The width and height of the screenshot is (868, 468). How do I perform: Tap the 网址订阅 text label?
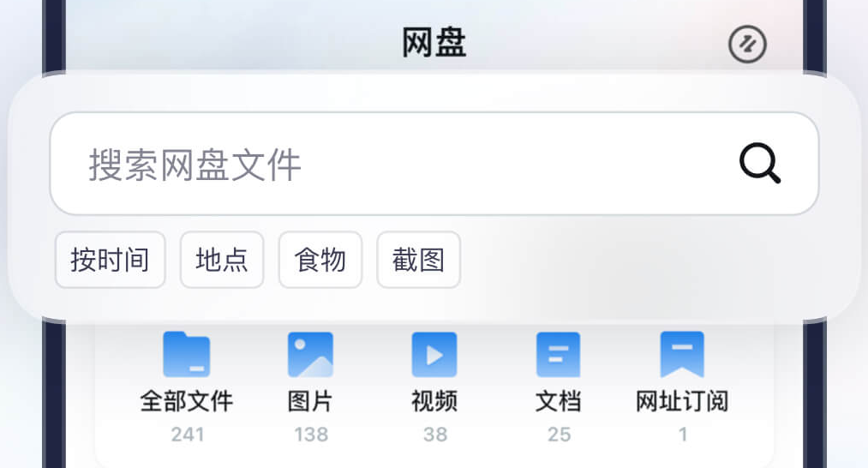(x=682, y=401)
